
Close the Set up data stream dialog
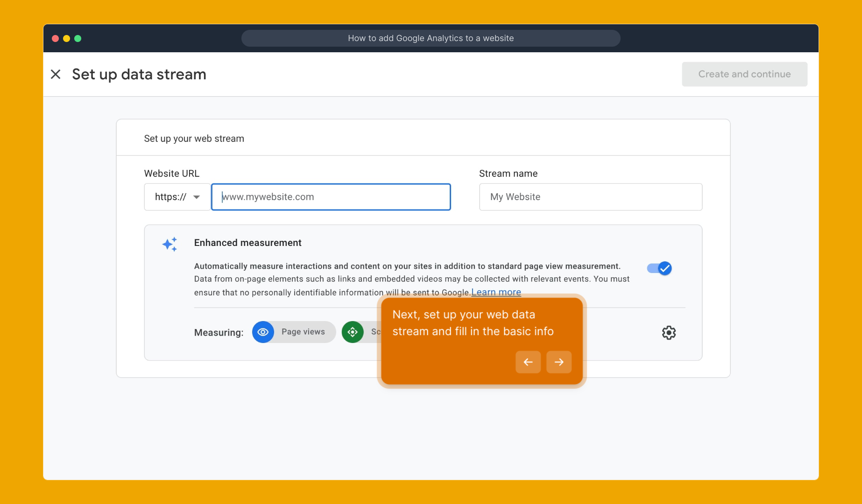tap(56, 74)
